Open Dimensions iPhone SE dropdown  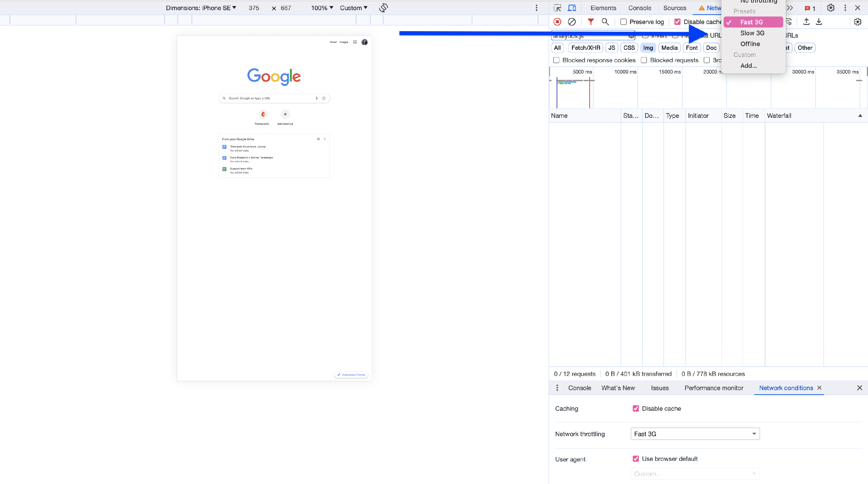201,8
